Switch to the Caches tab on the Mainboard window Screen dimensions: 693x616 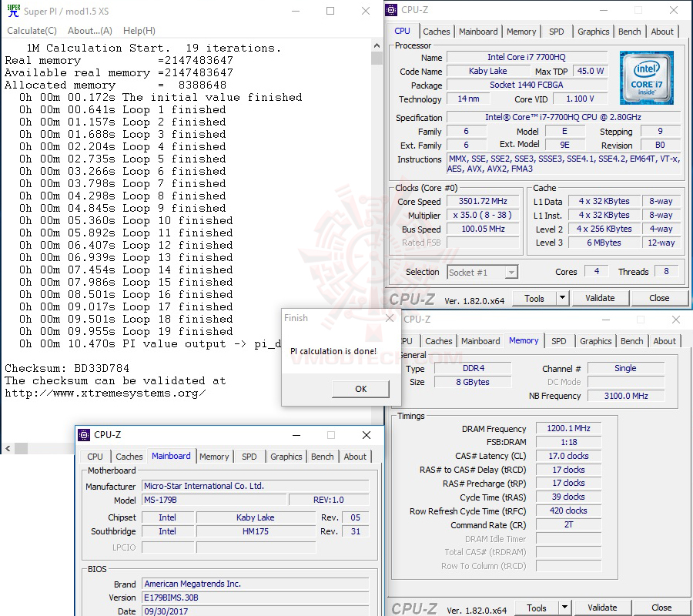[x=129, y=456]
